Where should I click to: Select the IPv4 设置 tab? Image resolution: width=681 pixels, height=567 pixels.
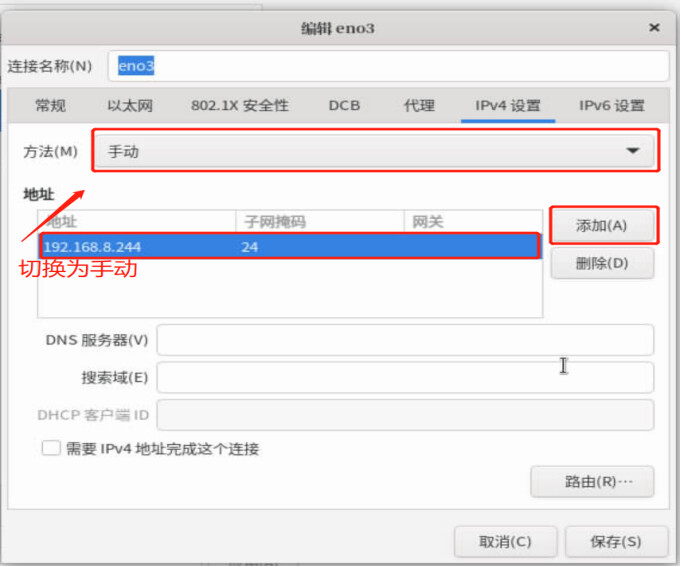507,106
